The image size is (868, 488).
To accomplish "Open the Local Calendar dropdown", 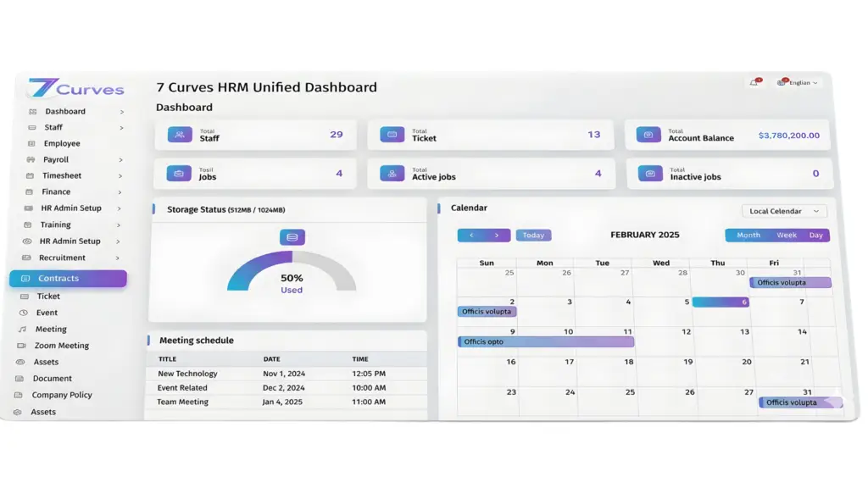I will 784,211.
